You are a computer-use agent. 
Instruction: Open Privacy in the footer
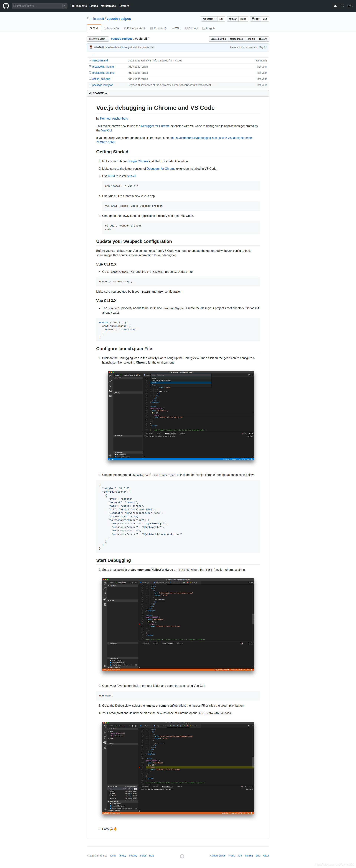[x=122, y=856]
